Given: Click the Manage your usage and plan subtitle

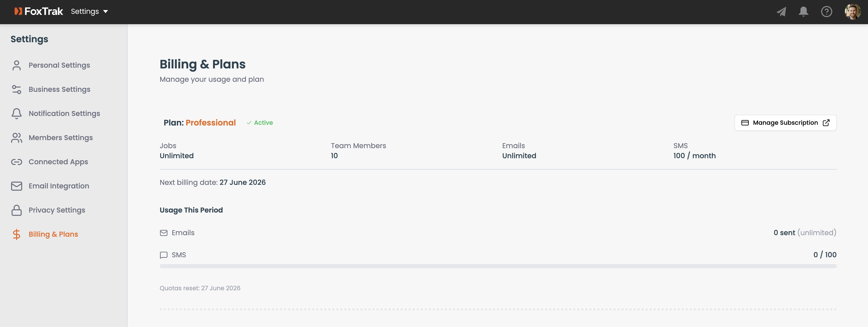Looking at the screenshot, I should (x=212, y=79).
